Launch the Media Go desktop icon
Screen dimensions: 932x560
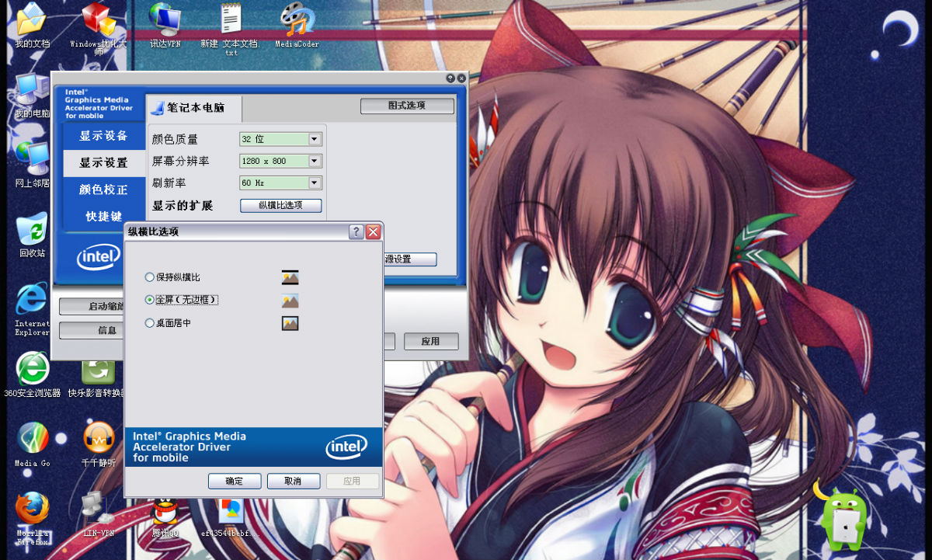(32, 439)
